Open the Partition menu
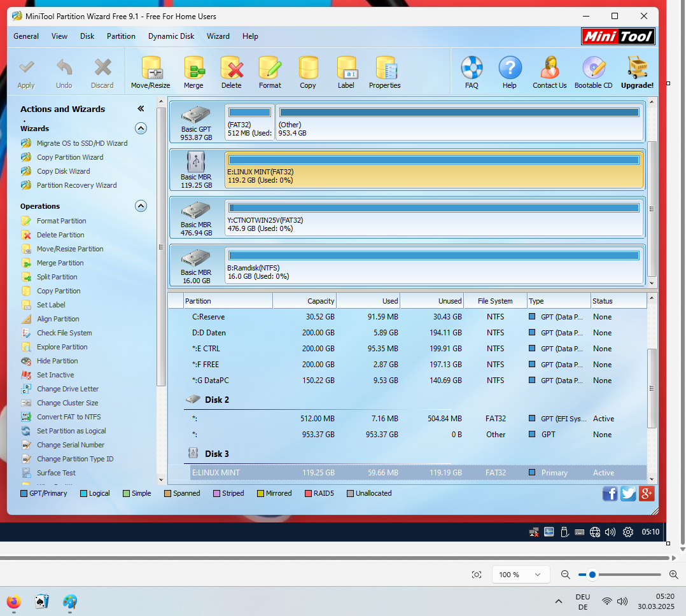Viewport: 686px width, 616px height. [x=121, y=36]
